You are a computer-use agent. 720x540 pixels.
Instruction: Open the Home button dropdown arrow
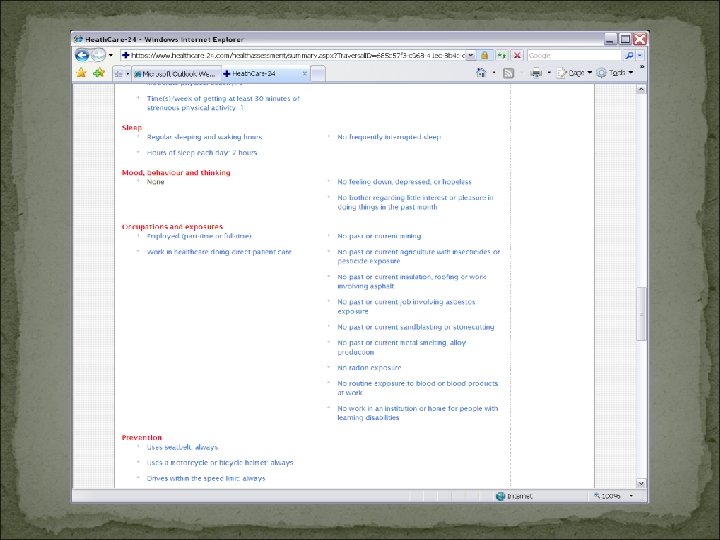pyautogui.click(x=494, y=73)
